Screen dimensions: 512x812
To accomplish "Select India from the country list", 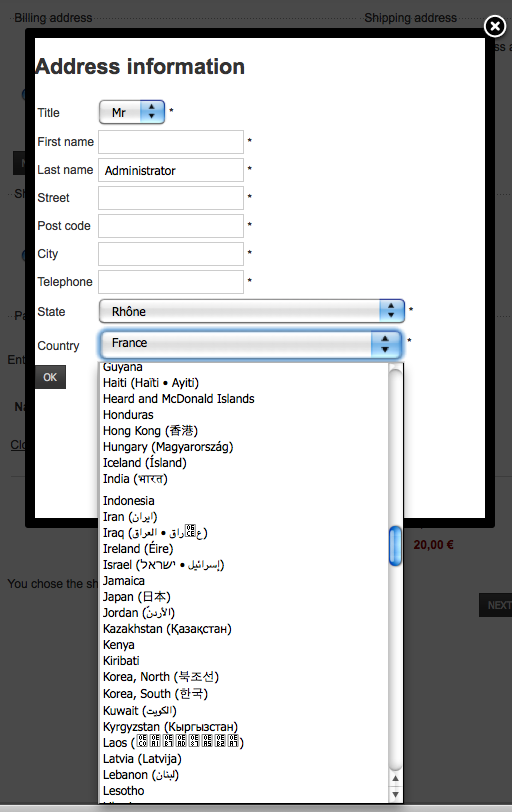I will (x=243, y=479).
